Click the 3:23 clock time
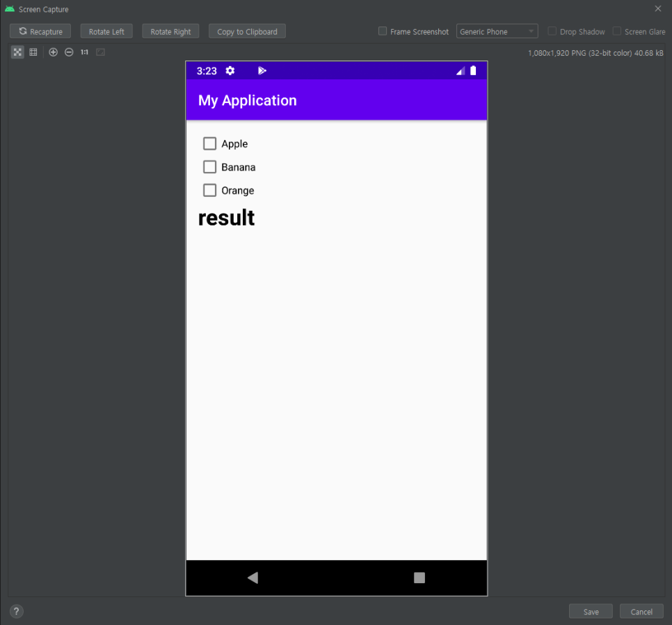The width and height of the screenshot is (672, 625). pos(207,71)
